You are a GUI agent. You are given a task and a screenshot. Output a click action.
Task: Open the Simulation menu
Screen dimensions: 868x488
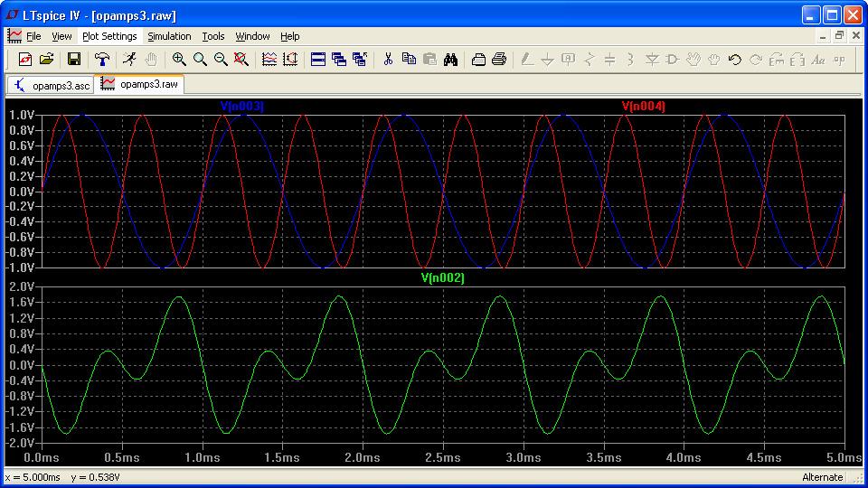tap(169, 36)
